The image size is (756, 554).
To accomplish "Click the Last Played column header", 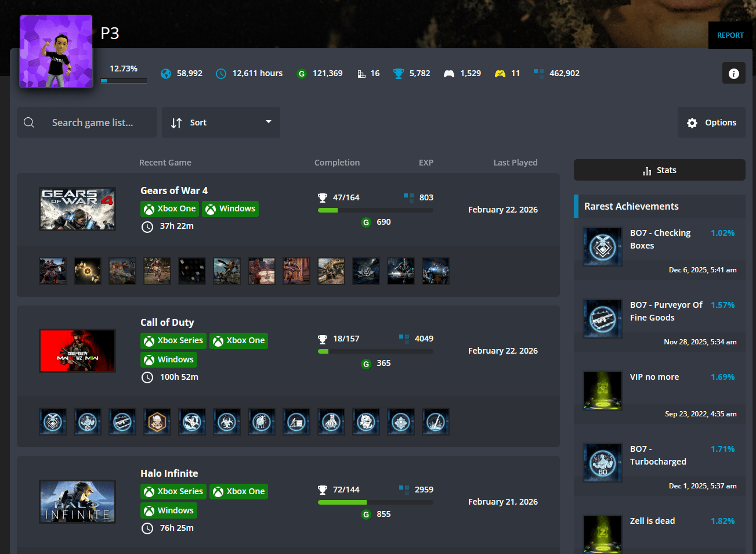I will point(515,163).
